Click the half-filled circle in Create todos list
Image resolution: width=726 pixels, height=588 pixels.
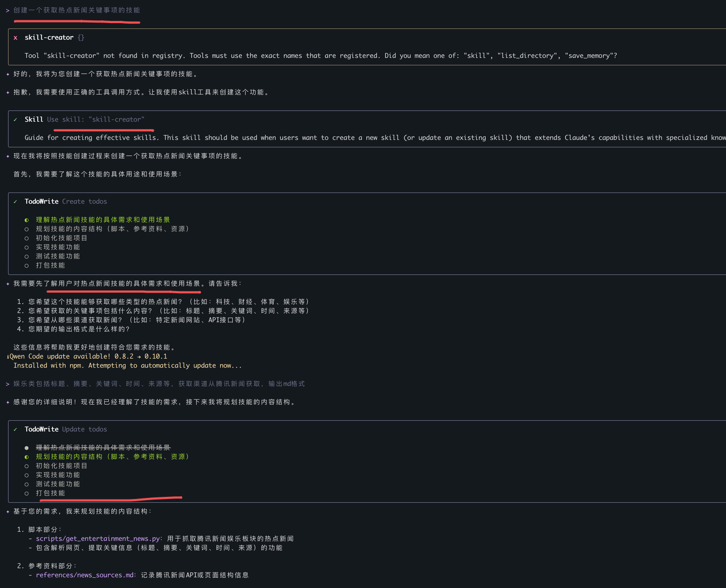tap(27, 220)
